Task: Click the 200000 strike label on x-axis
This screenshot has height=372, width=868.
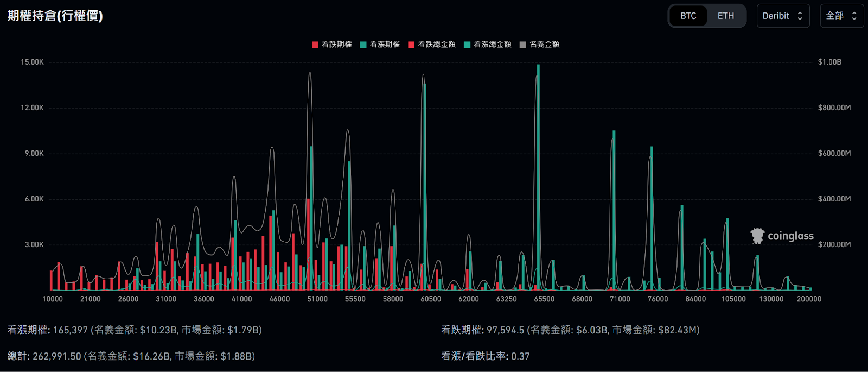Action: (809, 299)
